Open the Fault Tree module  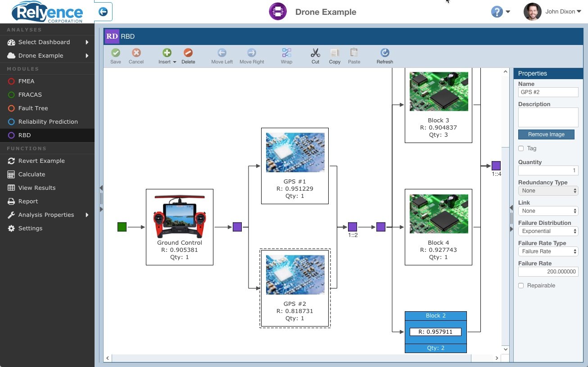click(x=33, y=108)
